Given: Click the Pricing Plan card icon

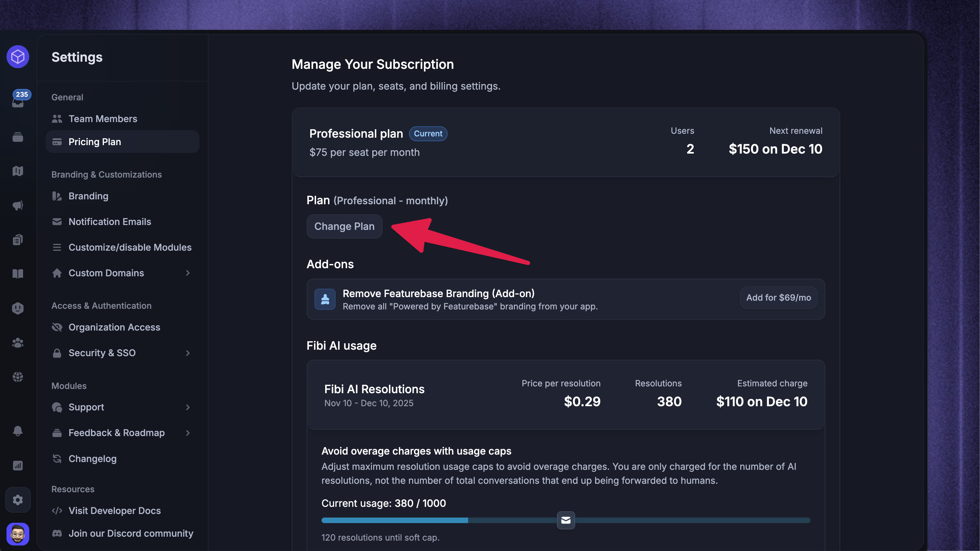Looking at the screenshot, I should click(x=57, y=142).
